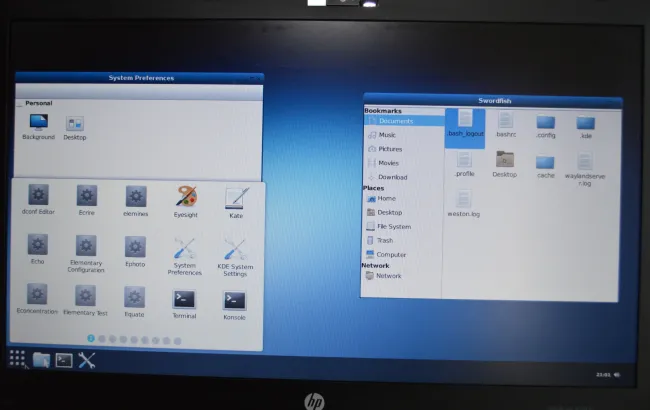Launch Elementary Test app
650x410 pixels.
85,301
